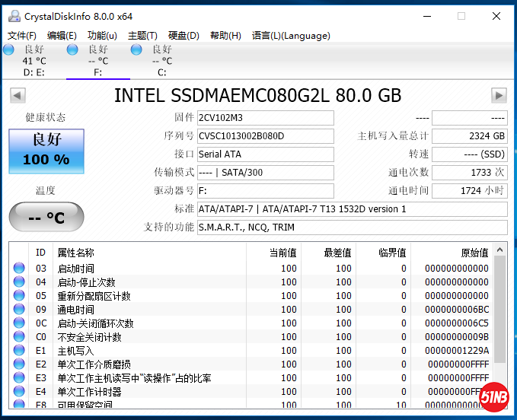Open the 主题(T) menu
This screenshot has width=517, height=420.
(x=142, y=36)
